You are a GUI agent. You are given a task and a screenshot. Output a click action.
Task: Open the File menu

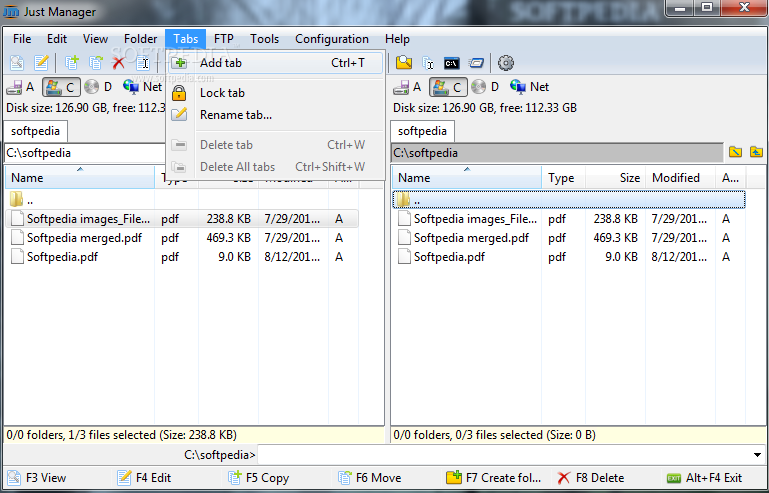pos(22,39)
